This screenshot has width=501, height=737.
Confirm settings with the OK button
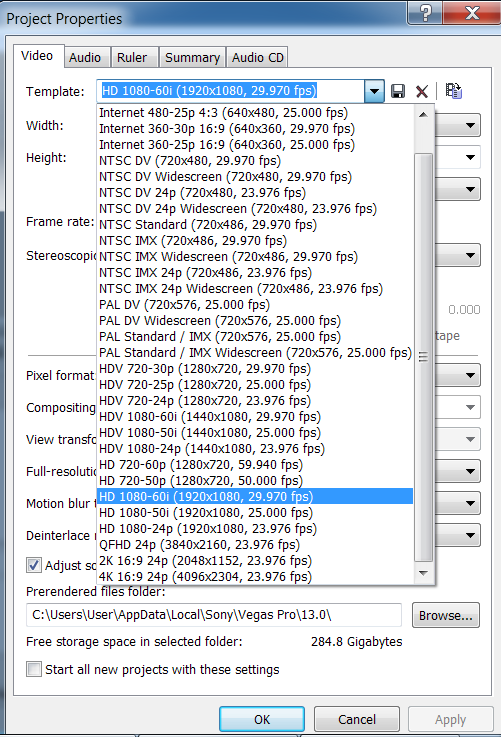tap(262, 719)
